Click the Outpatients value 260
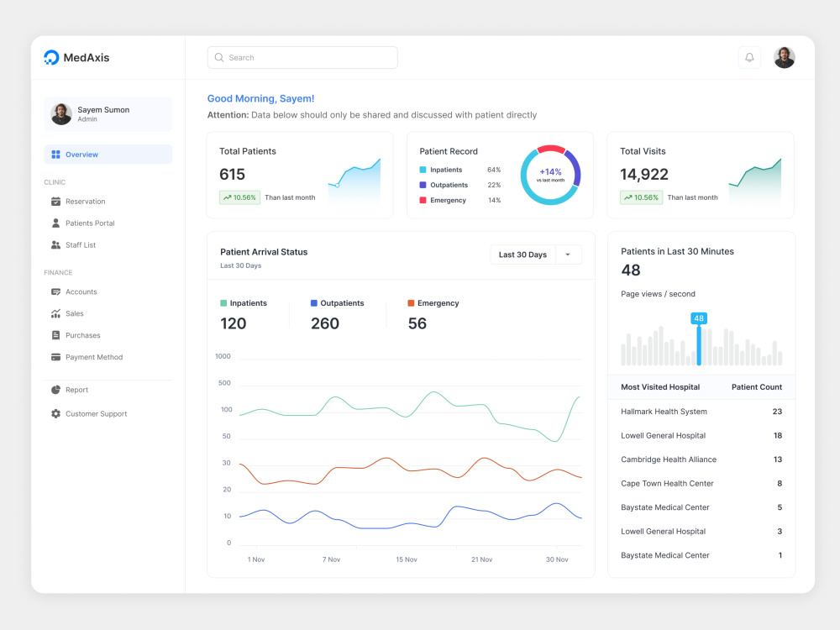 click(324, 323)
